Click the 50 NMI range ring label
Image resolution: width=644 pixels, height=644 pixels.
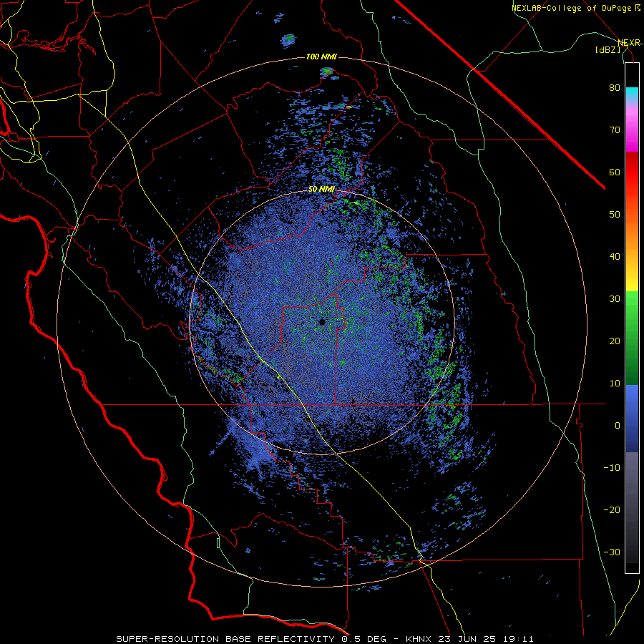coord(321,190)
